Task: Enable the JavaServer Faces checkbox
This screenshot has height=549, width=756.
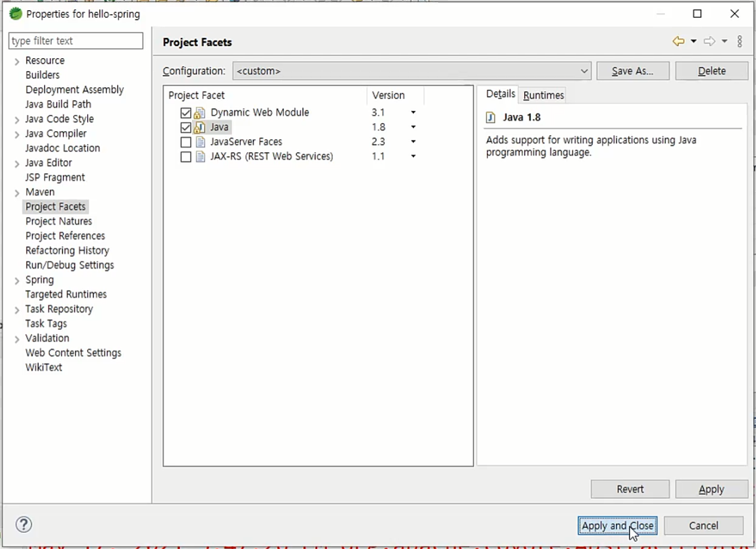Action: click(x=186, y=142)
